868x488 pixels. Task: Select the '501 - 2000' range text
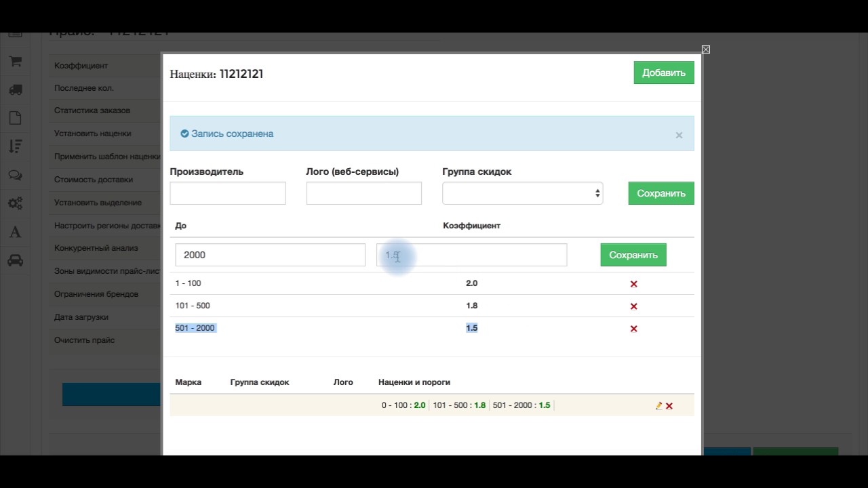[195, 328]
